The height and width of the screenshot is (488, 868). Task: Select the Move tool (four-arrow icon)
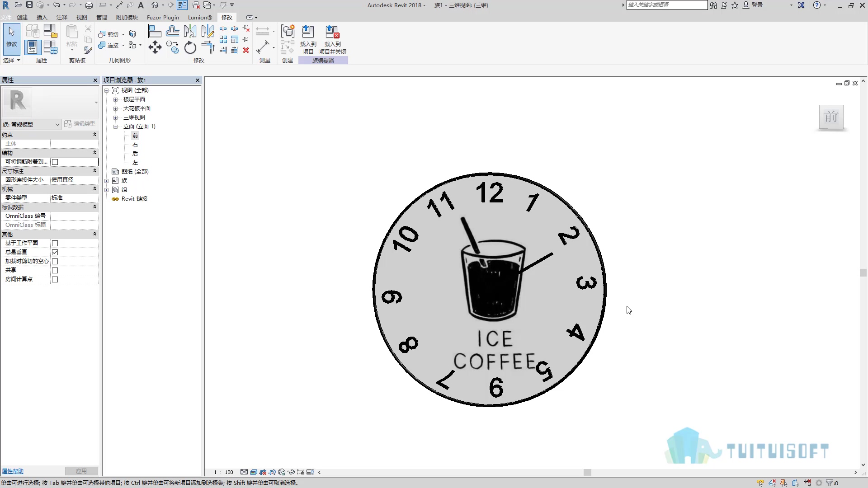pos(155,47)
